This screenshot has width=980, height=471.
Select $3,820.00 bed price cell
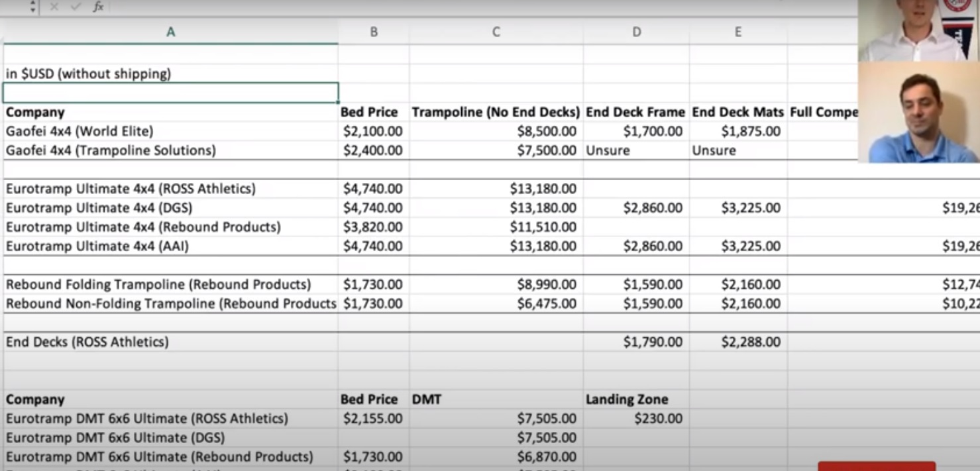[374, 227]
